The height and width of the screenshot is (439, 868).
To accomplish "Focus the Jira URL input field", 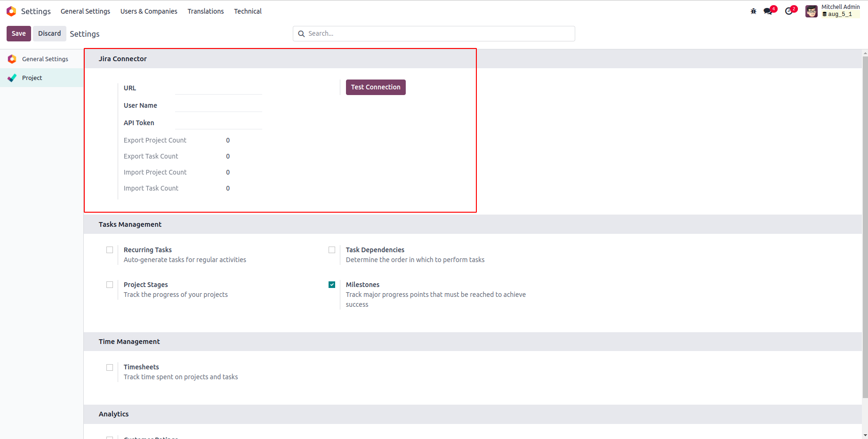I will coord(218,88).
